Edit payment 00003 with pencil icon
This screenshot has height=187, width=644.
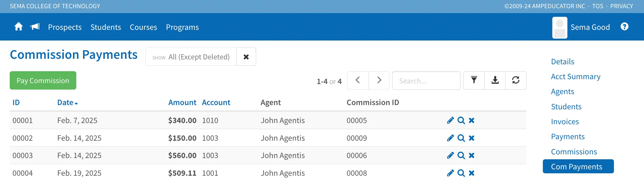pyautogui.click(x=450, y=155)
